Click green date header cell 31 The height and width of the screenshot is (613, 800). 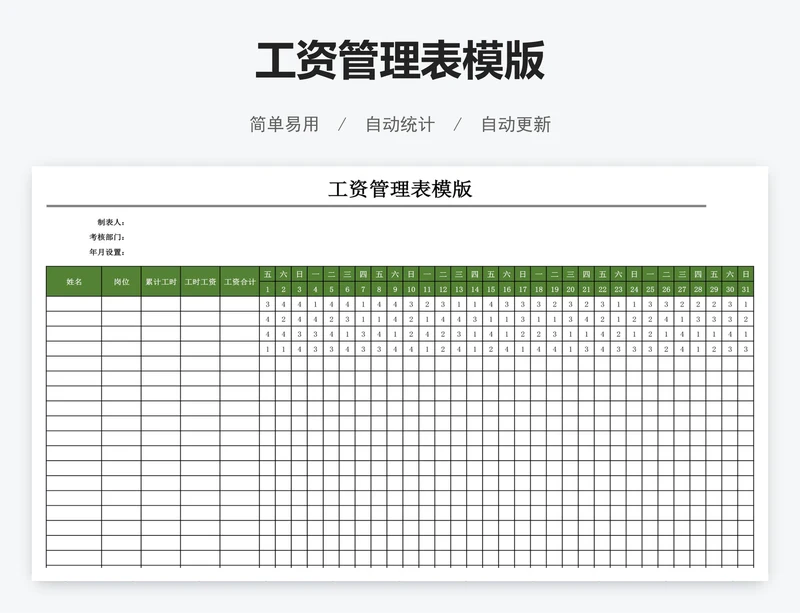(x=746, y=289)
